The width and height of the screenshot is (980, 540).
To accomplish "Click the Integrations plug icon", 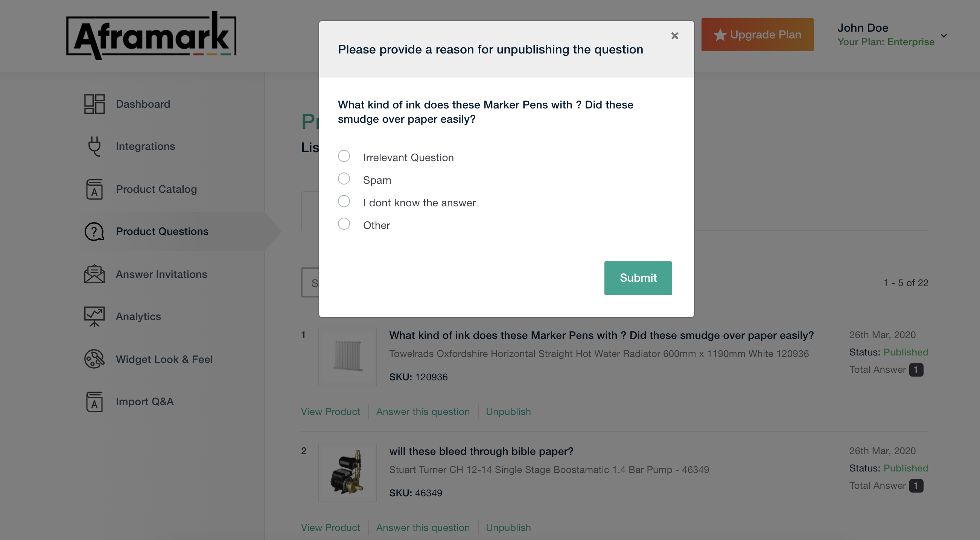I will click(94, 146).
